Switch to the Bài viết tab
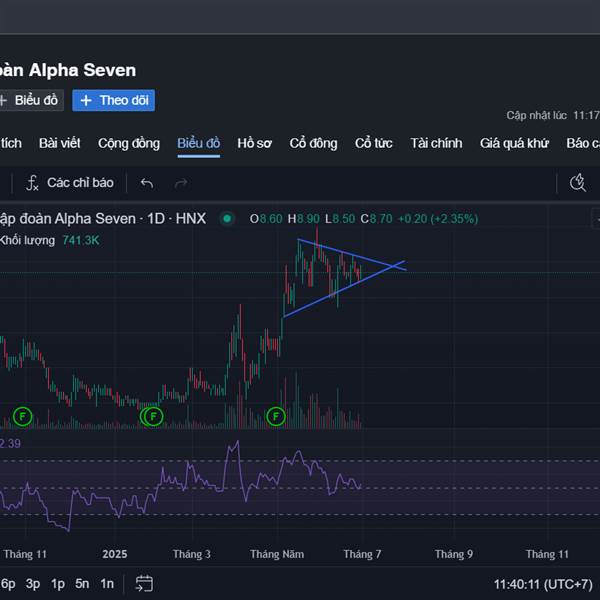Screen dimensions: 600x600 60,143
